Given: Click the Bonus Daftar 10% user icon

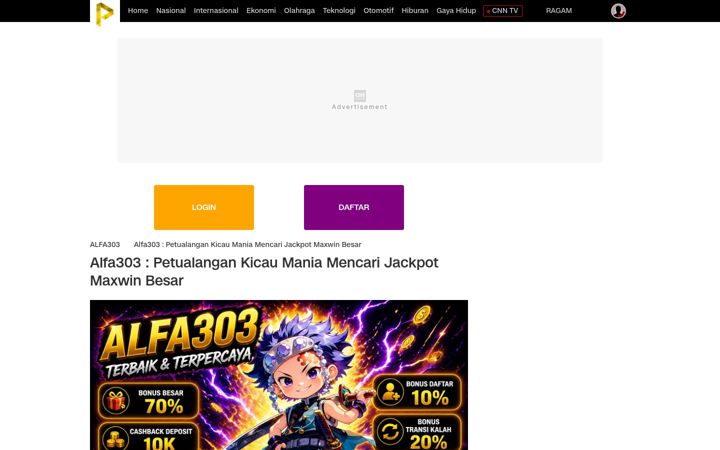Looking at the screenshot, I should [390, 393].
